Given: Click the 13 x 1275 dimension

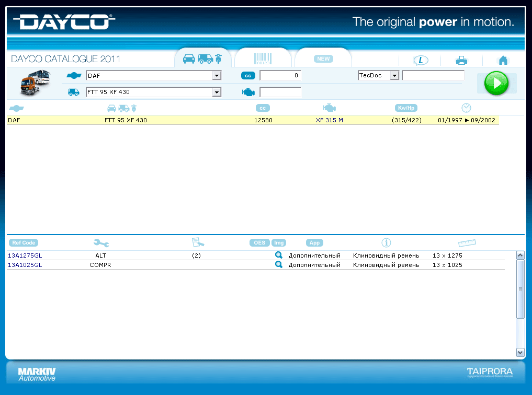Looking at the screenshot, I should [447, 255].
